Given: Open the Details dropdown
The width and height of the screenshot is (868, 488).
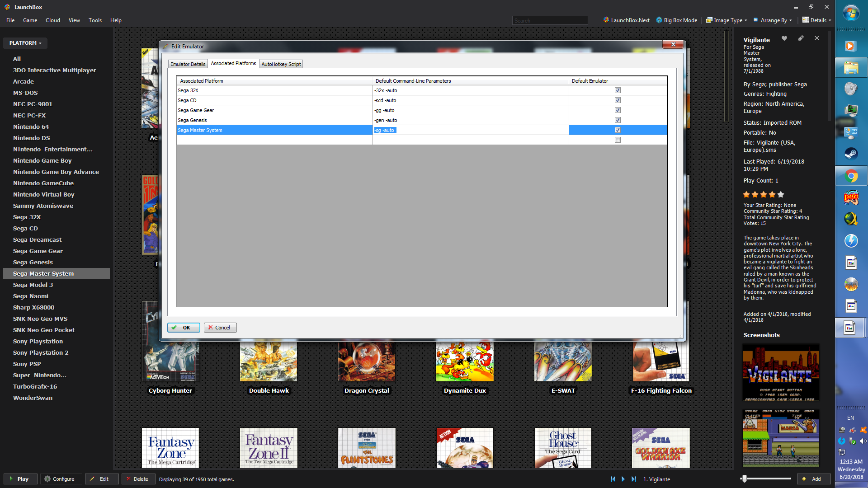Looking at the screenshot, I should 816,20.
